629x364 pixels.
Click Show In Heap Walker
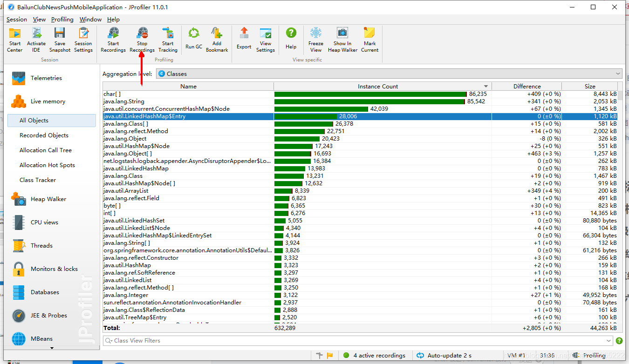342,40
